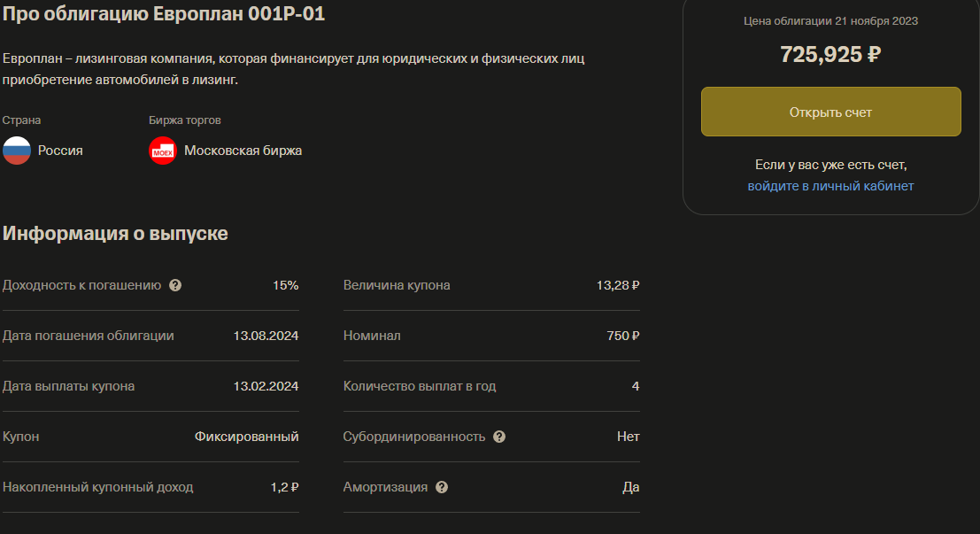The image size is (980, 534).
Task: Open the help icon beside 'Амортизация'
Action: (x=443, y=487)
